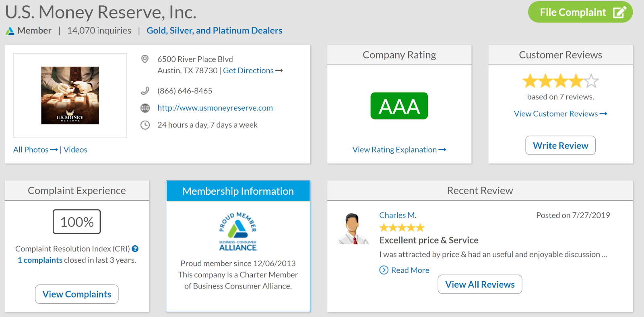Click the U.S. Money Reserve company photo thumbnail

coord(70,95)
